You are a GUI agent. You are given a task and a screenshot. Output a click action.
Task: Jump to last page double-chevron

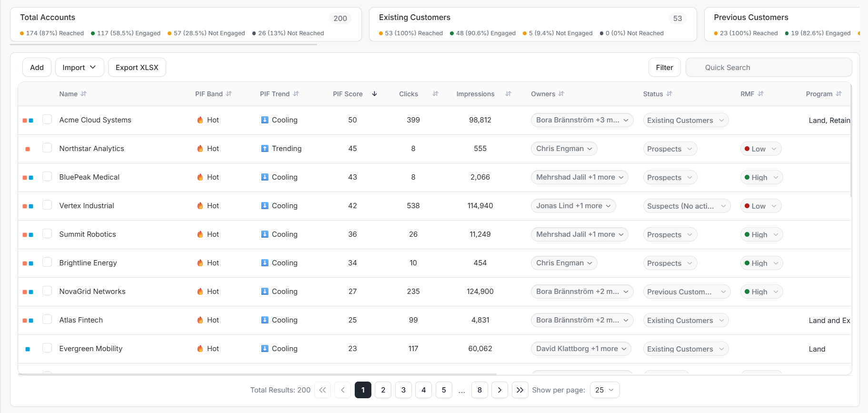520,390
